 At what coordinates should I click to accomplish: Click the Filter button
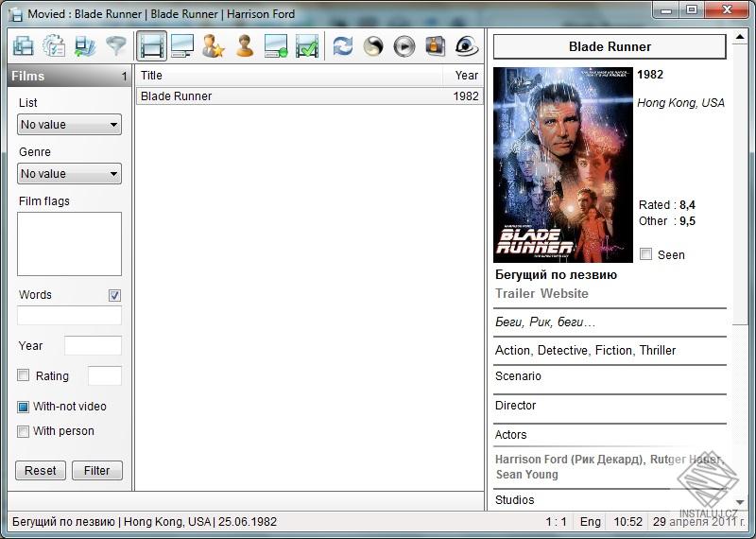(97, 471)
